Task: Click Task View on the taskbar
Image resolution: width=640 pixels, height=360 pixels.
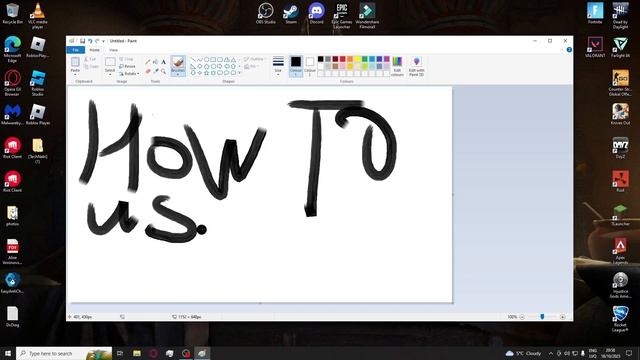Action: [x=120, y=353]
